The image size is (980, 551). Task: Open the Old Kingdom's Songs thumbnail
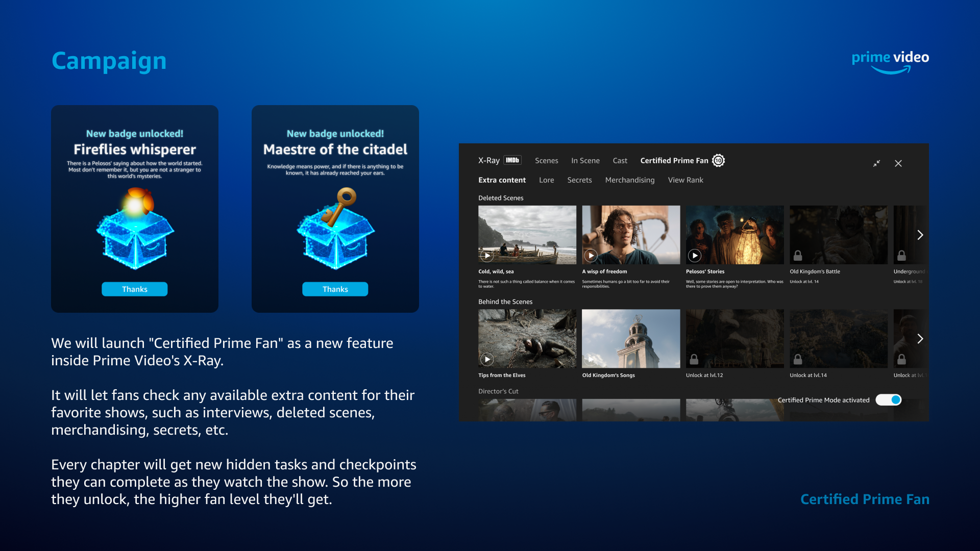click(x=631, y=339)
